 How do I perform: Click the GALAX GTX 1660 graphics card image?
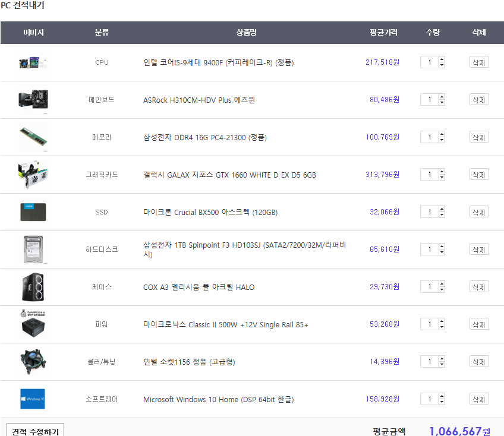(33, 175)
